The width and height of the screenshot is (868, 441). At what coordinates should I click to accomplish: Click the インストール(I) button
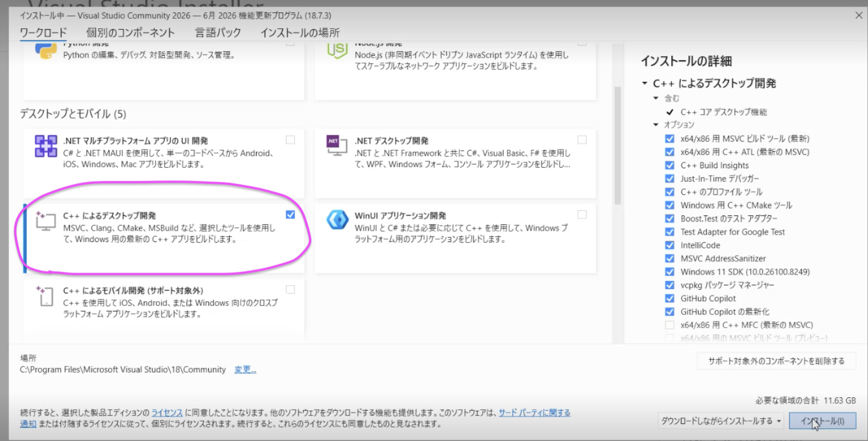(822, 421)
